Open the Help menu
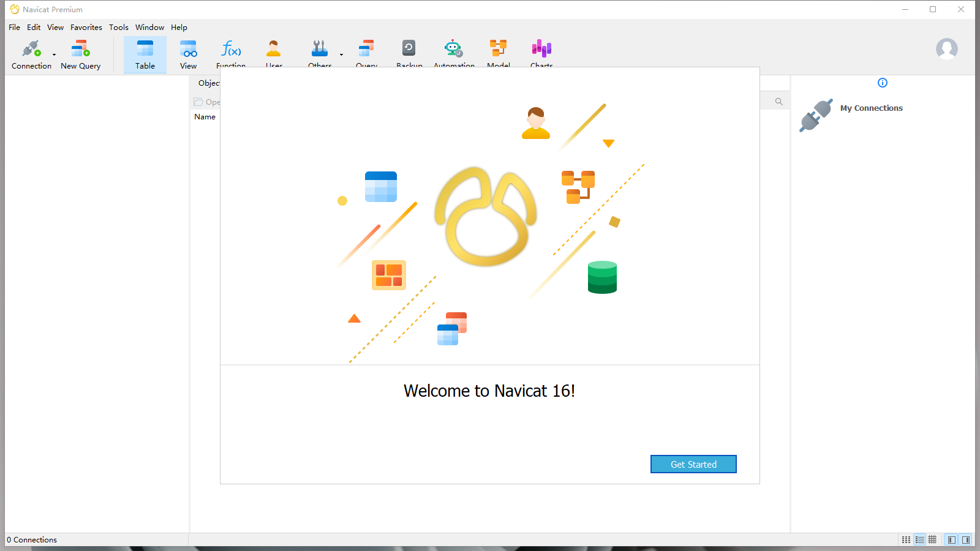 pos(179,28)
